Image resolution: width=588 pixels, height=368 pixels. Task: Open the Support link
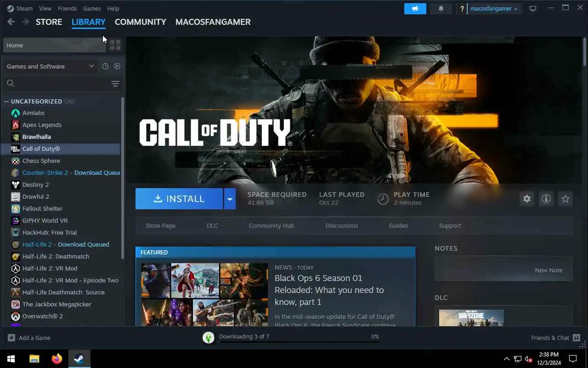[450, 225]
